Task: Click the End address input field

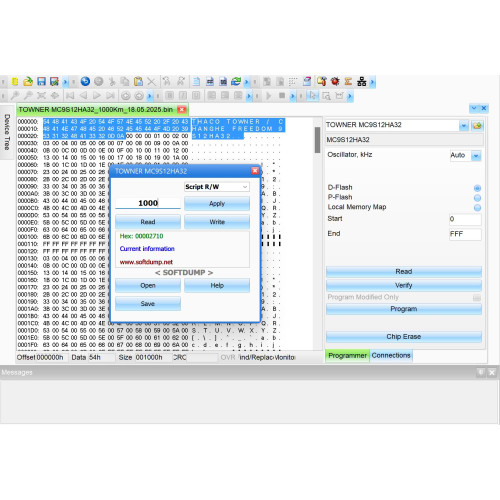Action: [x=465, y=234]
